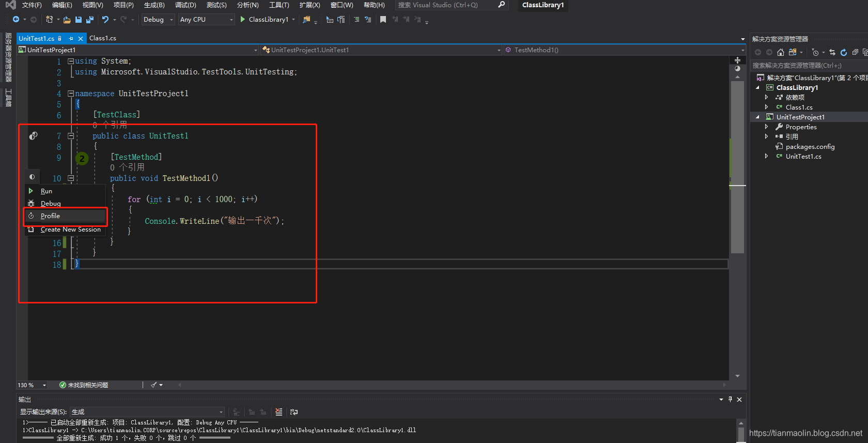Click the Save All icon
Screen dimensions: 868x443
(90, 20)
